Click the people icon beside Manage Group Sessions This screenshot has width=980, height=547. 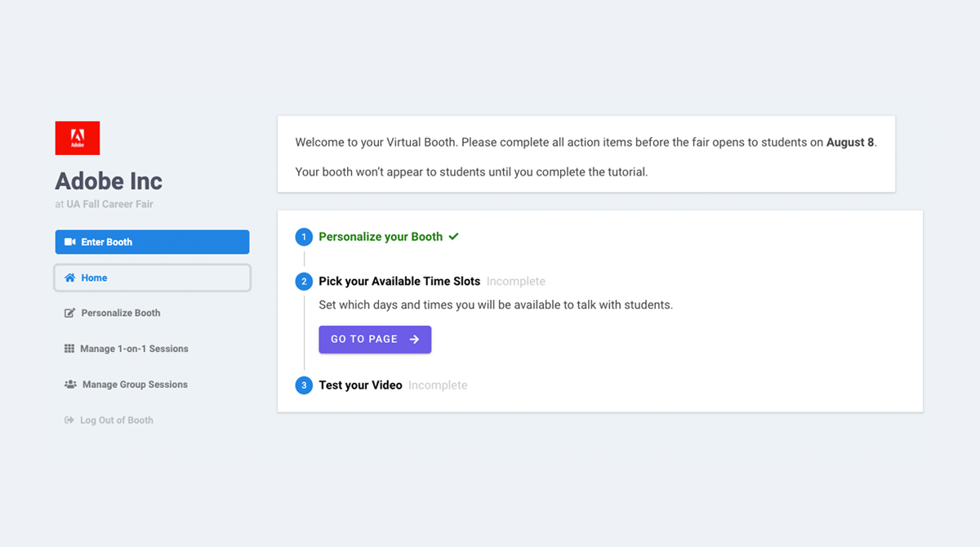[70, 385]
